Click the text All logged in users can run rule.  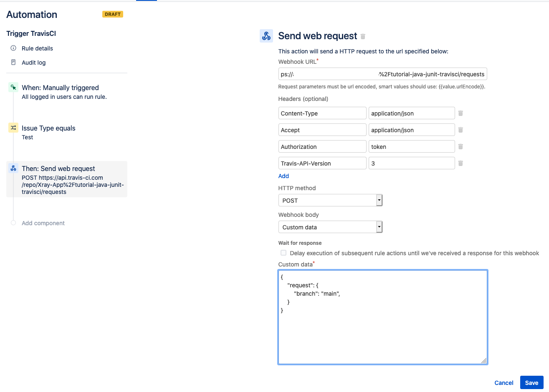click(x=64, y=97)
